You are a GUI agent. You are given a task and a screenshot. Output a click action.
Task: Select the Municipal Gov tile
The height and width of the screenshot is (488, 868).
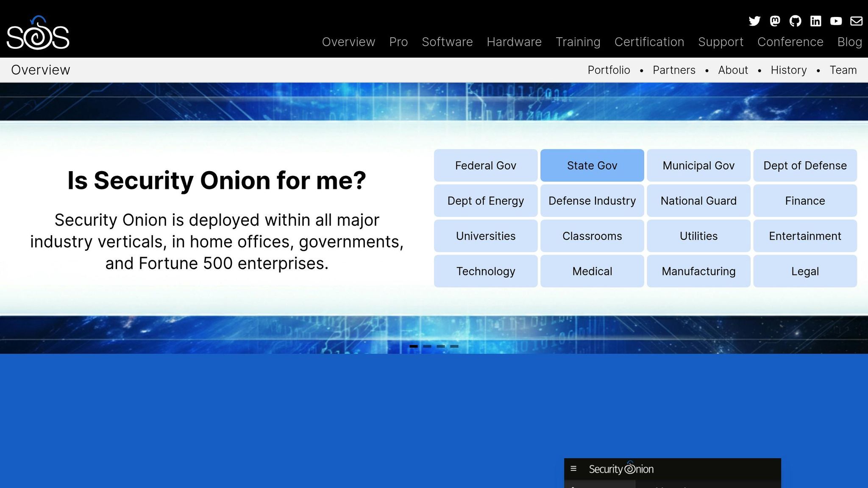[698, 165]
